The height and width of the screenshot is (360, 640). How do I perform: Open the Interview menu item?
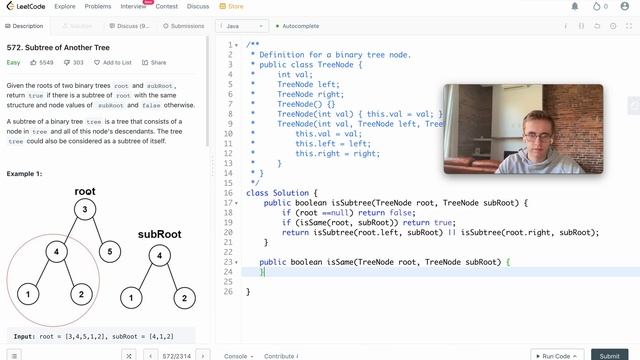133,6
